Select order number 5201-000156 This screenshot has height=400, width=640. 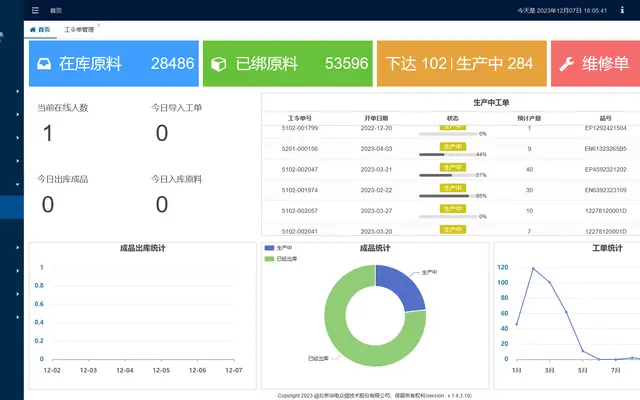coord(300,149)
